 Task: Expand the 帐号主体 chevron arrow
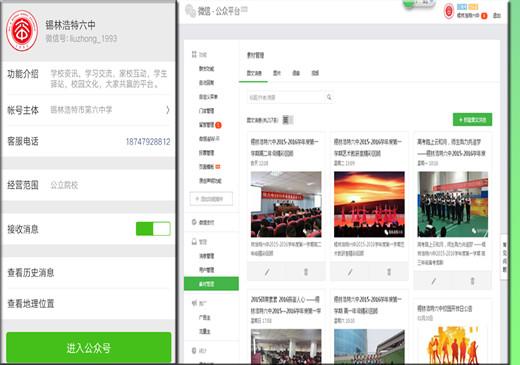[168, 110]
